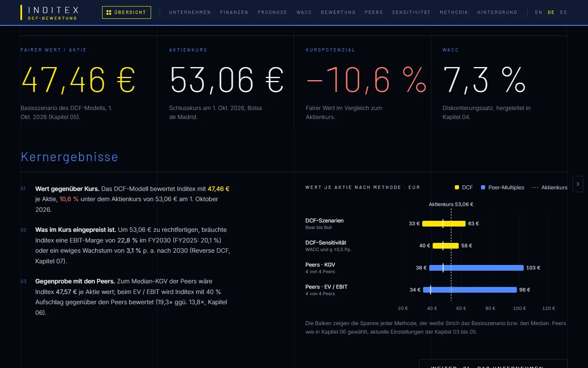
Task: Click the 'Gegenprobe mit den Peers.' title
Action: (75, 281)
